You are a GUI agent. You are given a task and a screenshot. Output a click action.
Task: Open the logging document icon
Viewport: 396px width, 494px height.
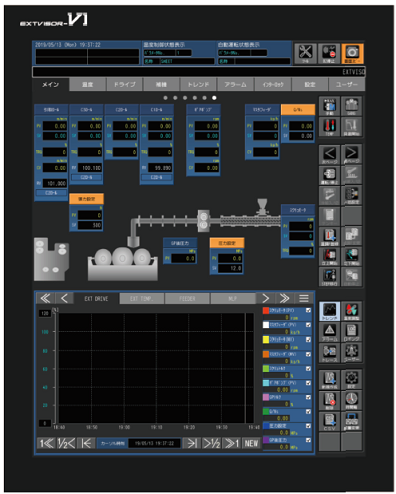coord(351,332)
